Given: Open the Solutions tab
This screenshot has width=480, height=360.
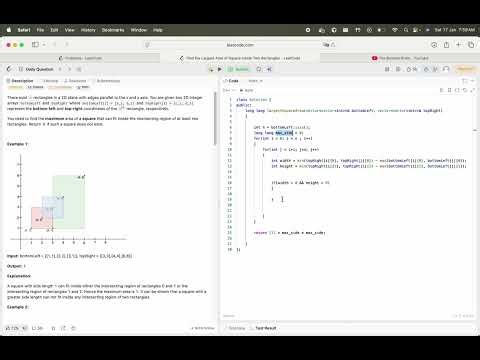Looking at the screenshot, I should coord(75,81).
